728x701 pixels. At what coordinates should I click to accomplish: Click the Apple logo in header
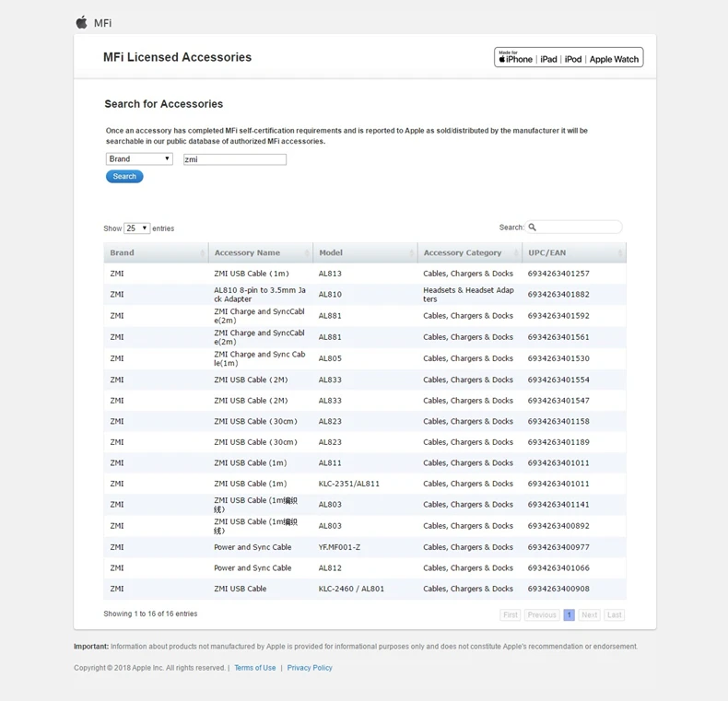(82, 22)
